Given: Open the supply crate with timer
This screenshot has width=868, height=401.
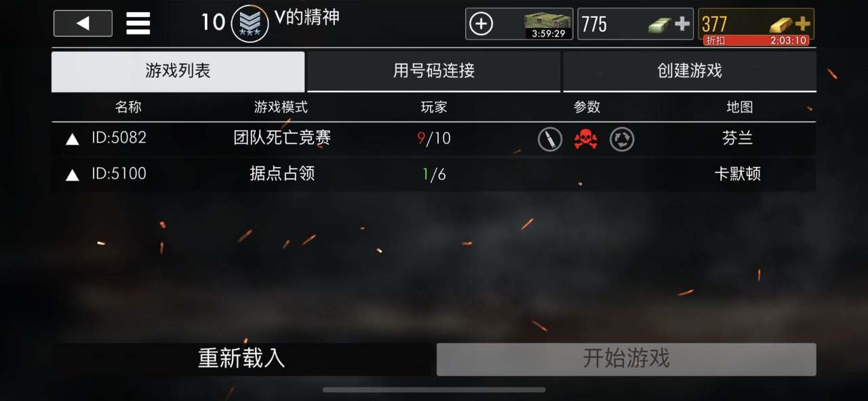Looking at the screenshot, I should point(548,24).
